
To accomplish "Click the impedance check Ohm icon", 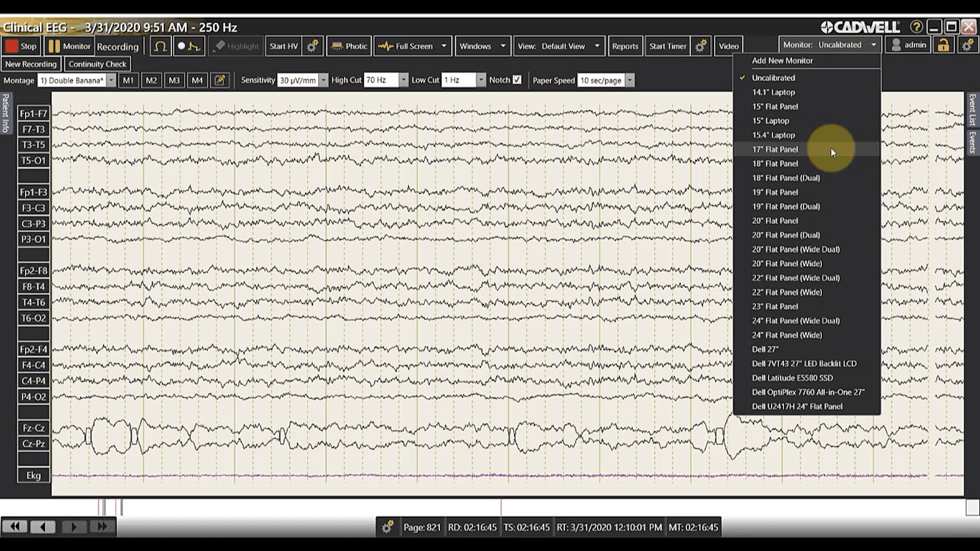I will 160,45.
